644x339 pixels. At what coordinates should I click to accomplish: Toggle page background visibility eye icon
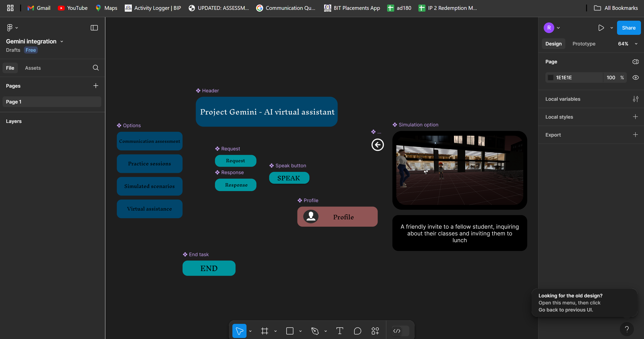tap(635, 77)
